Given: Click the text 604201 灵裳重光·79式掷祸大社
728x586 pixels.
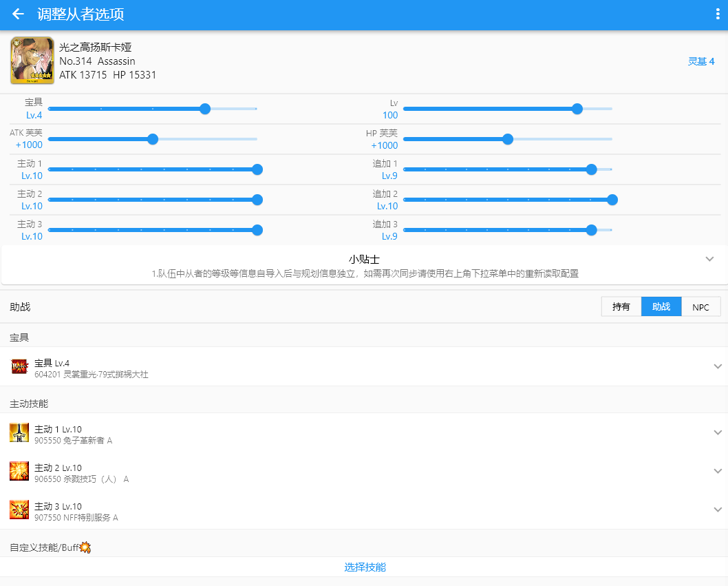Looking at the screenshot, I should [x=92, y=375].
